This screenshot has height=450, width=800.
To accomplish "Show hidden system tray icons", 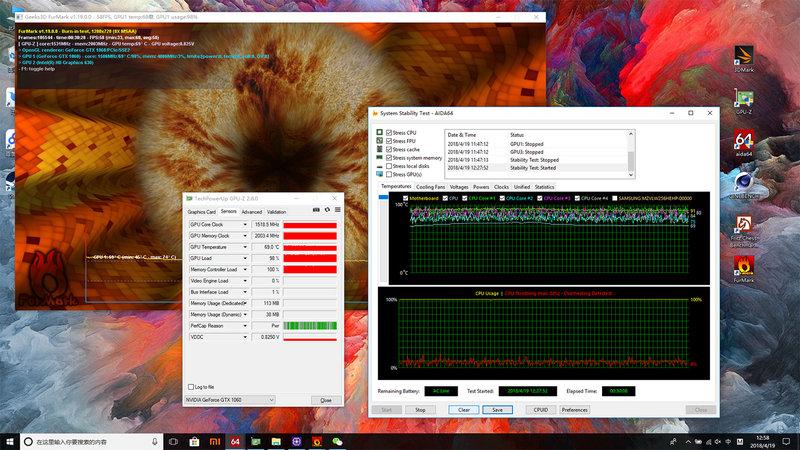I will tap(688, 441).
